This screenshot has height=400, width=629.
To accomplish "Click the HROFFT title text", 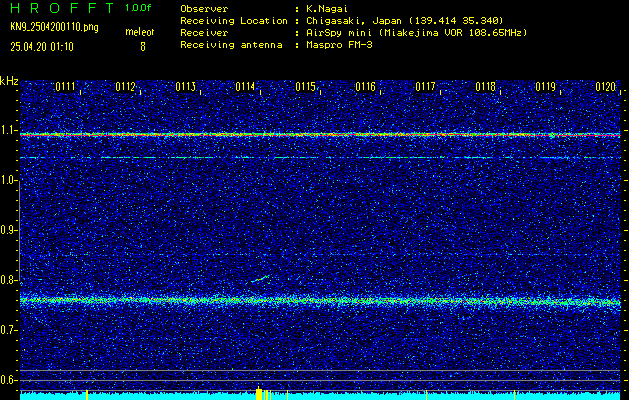I will click(x=62, y=8).
